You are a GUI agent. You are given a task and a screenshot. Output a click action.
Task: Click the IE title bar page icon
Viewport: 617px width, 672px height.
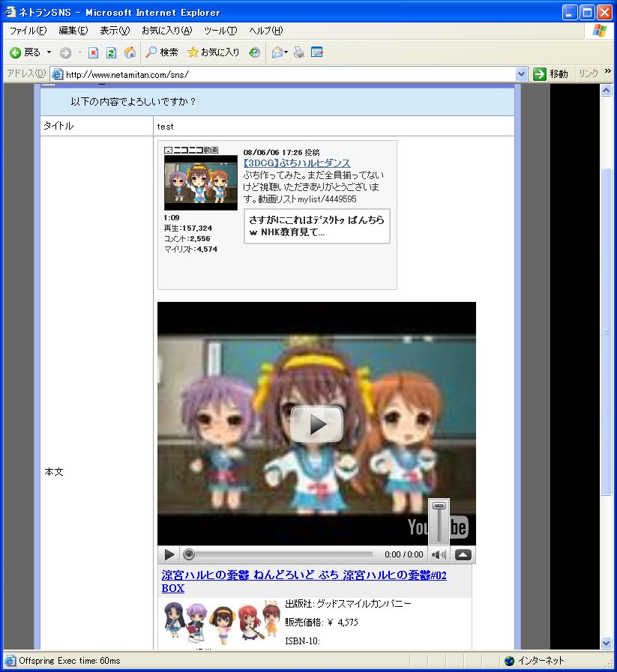pyautogui.click(x=10, y=12)
